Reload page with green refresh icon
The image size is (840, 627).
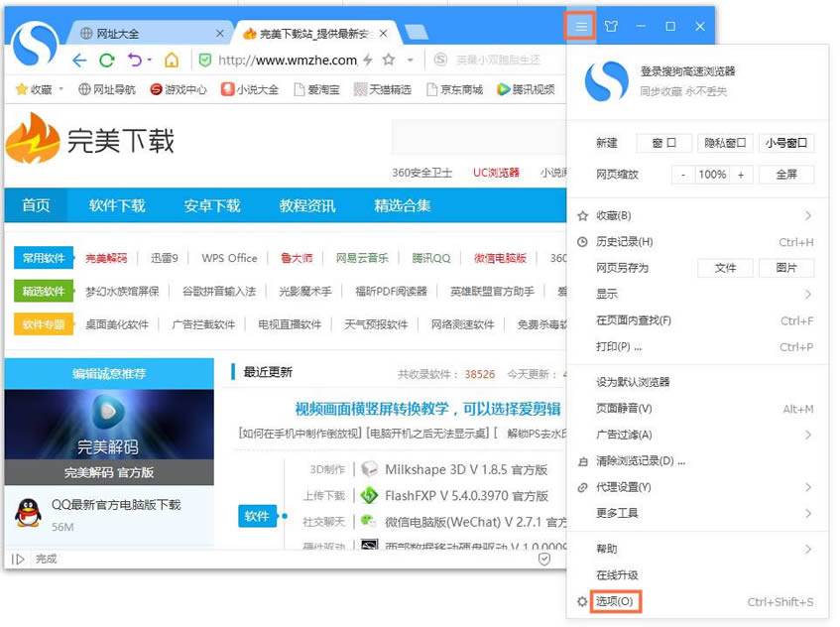(107, 60)
